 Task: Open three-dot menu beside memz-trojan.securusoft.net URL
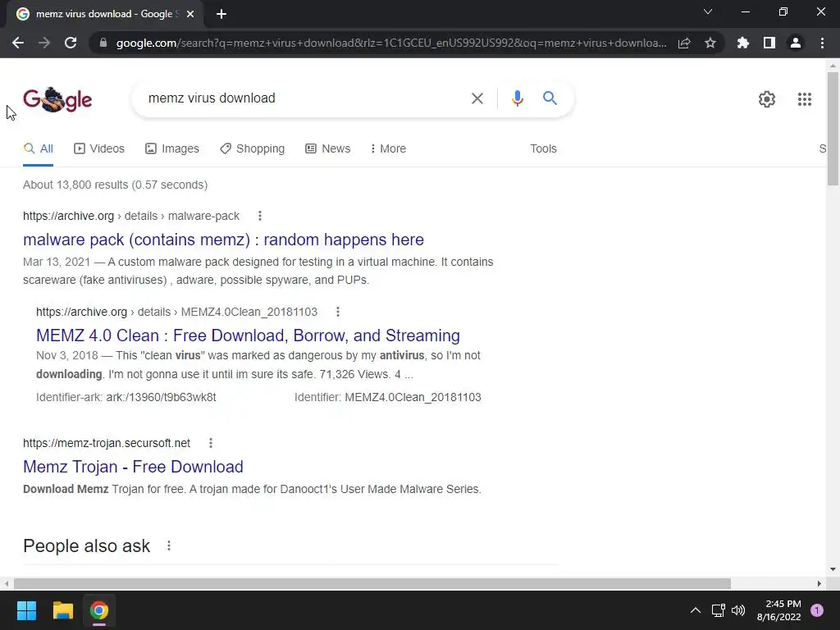[x=211, y=443]
